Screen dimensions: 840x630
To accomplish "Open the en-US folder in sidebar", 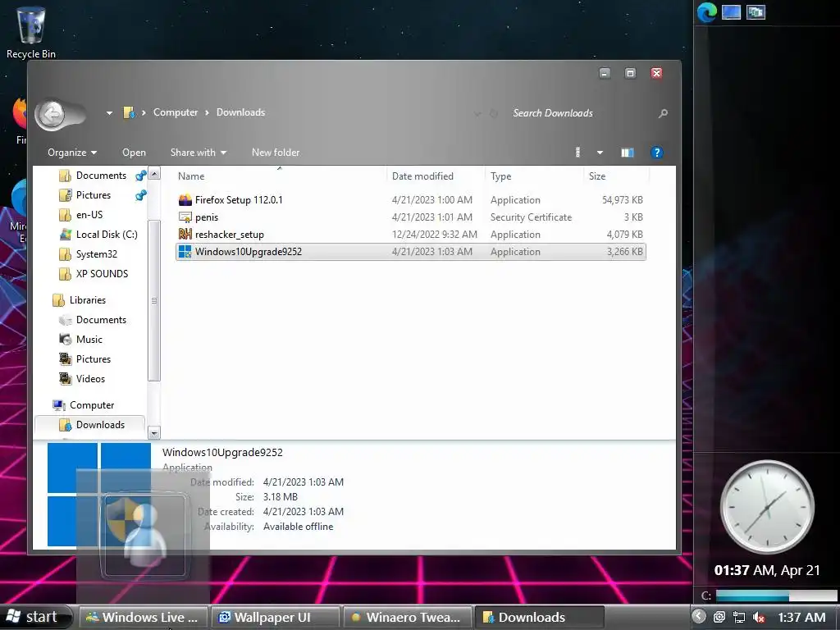I will (x=89, y=215).
